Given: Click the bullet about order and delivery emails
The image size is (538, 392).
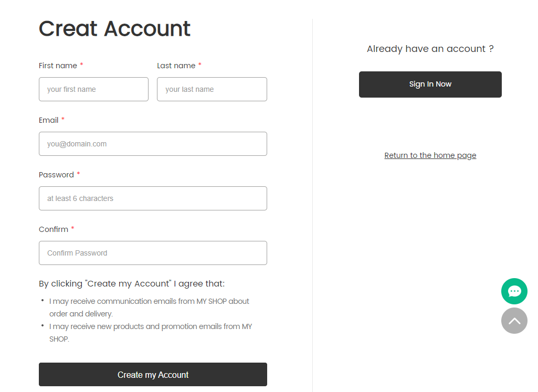Looking at the screenshot, I should (x=149, y=308).
